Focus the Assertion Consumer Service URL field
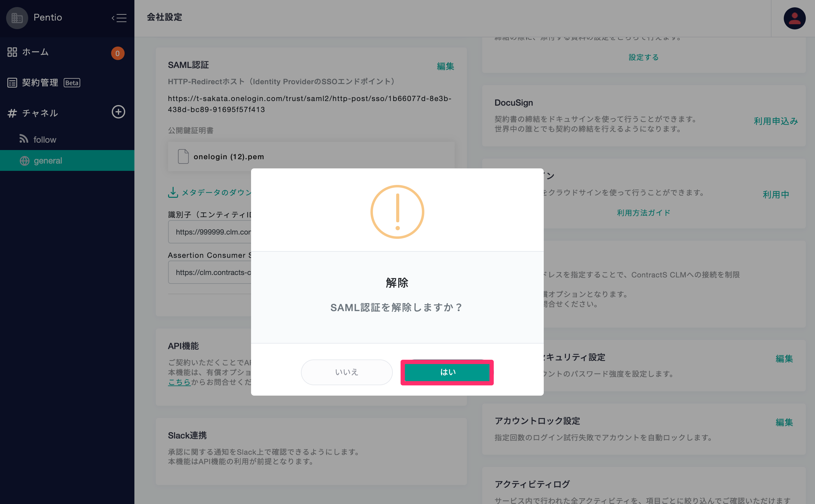815x504 pixels. [210, 272]
